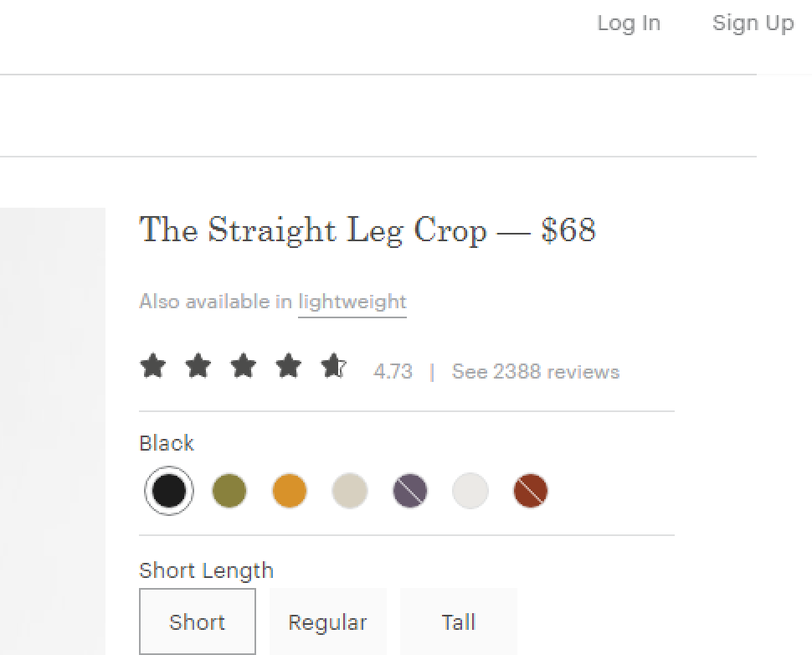Viewport: 812px width, 655px height.
Task: Choose the Regular length option
Action: pyautogui.click(x=327, y=621)
